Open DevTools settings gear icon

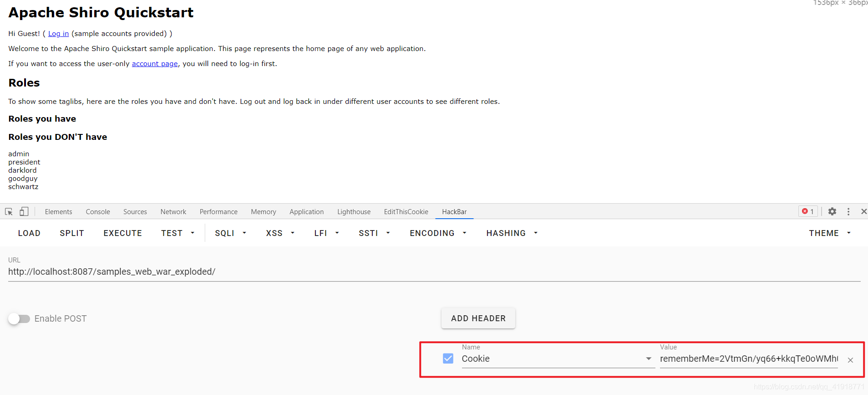(x=832, y=211)
